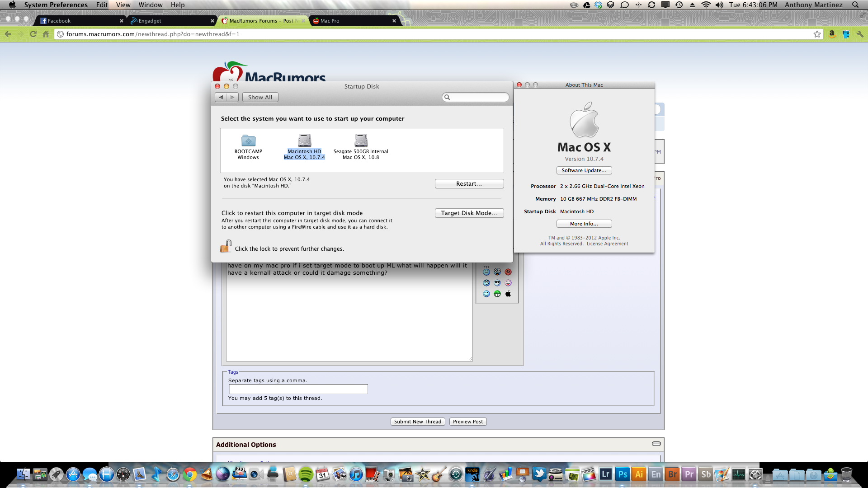Click Show All in System Preferences
868x488 pixels.
point(260,97)
